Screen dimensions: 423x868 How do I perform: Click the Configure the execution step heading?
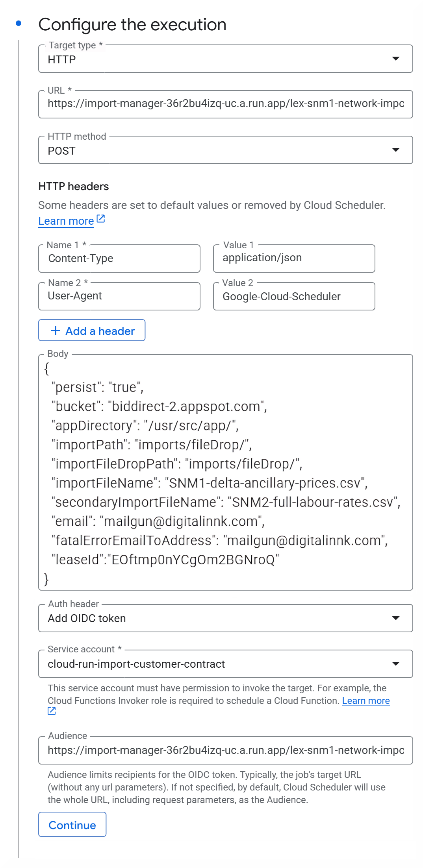[x=132, y=24]
